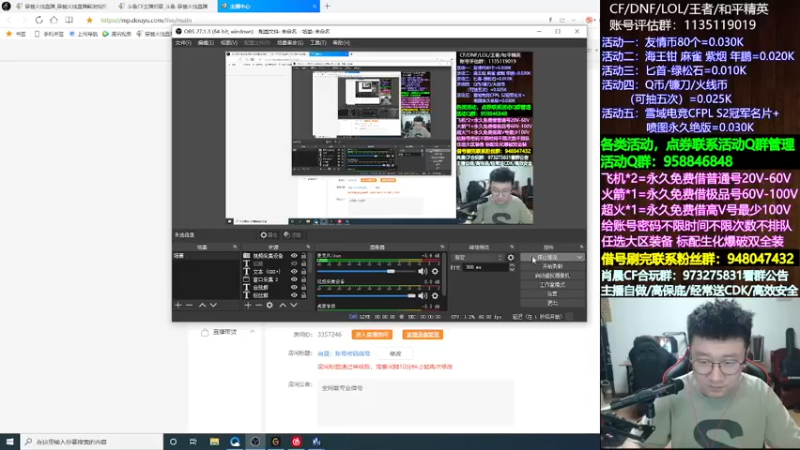Pop out Audio Mixer dock via header icon
The height and width of the screenshot is (450, 800).
442,247
